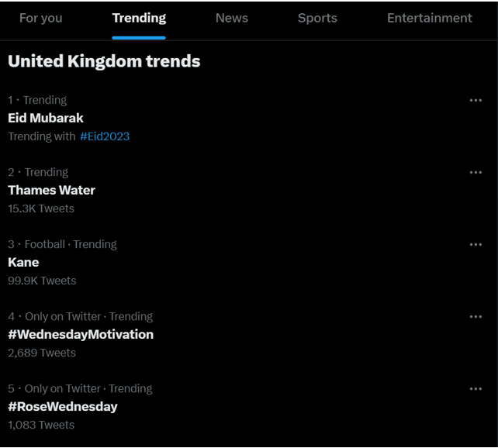The height and width of the screenshot is (448, 498).
Task: Open the Eid Mubarak trend
Action: coord(46,118)
